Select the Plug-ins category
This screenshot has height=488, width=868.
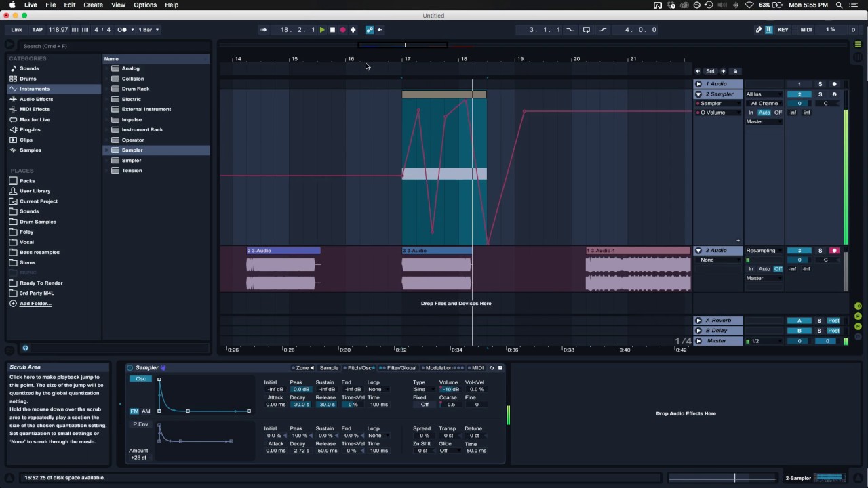click(x=30, y=129)
